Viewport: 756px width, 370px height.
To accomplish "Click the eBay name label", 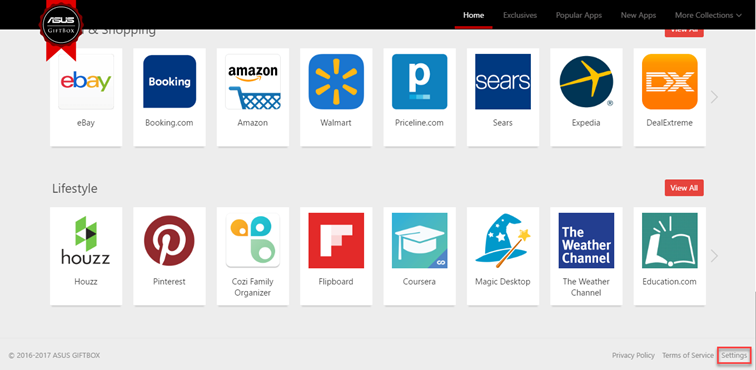I will point(86,123).
